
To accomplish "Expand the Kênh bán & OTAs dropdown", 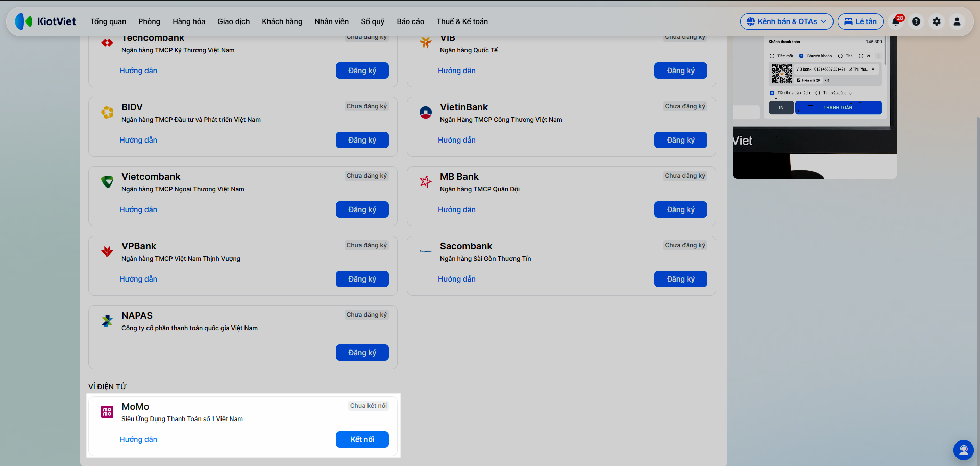I will [x=787, y=21].
